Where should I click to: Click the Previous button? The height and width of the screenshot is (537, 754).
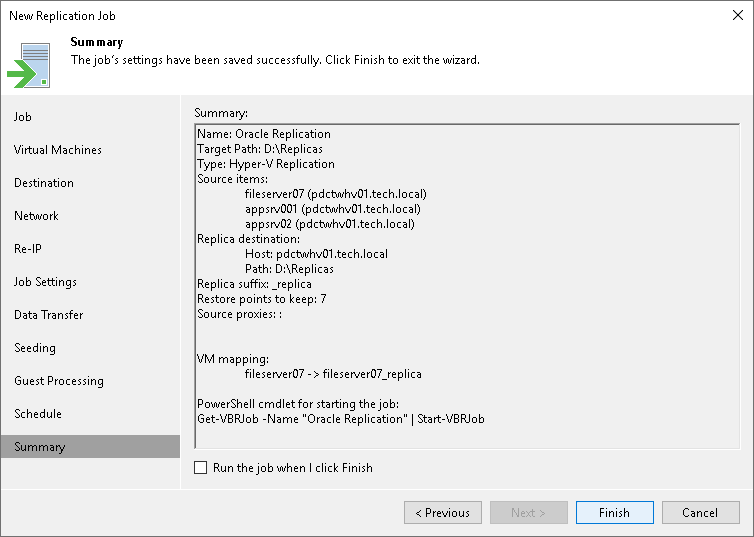point(442,513)
